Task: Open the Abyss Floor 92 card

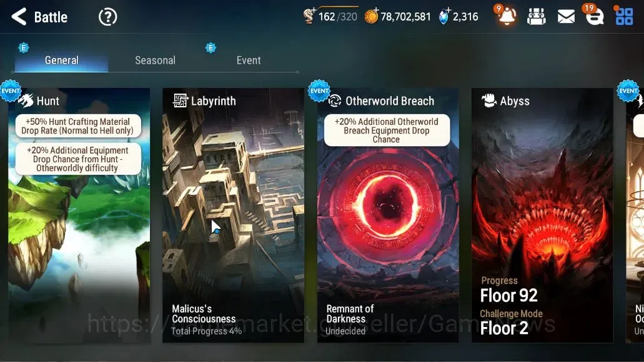Action: coord(542,215)
